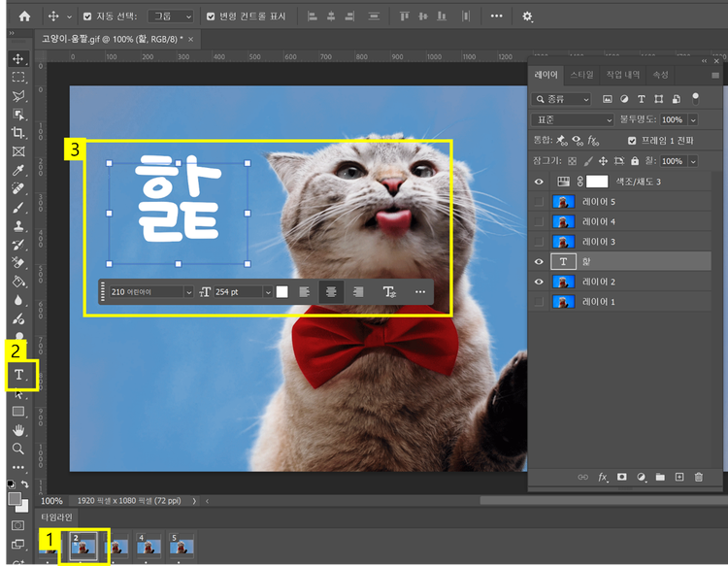This screenshot has height=566, width=728.
Task: Switch to the 스타일 panel tab
Action: click(581, 75)
